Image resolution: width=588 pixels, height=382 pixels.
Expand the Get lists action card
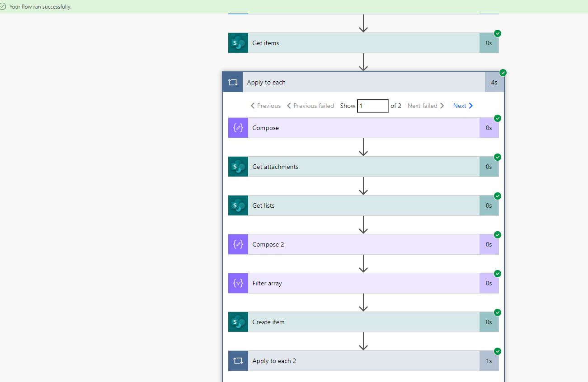click(x=363, y=205)
